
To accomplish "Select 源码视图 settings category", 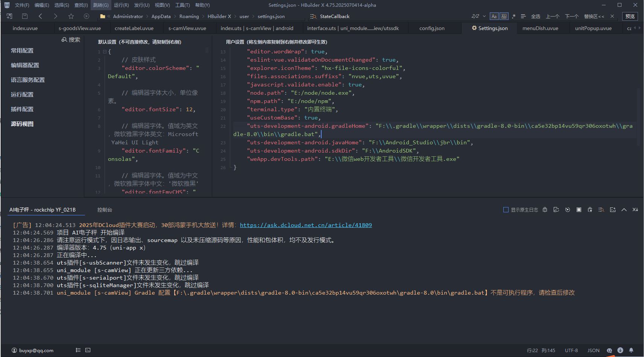I will click(x=22, y=124).
